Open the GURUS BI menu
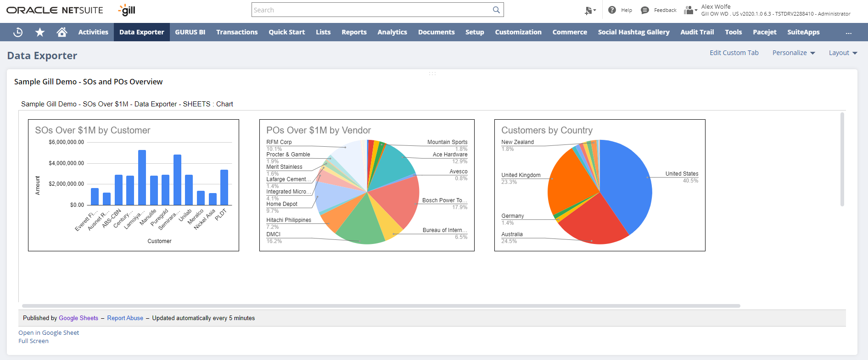 [190, 32]
